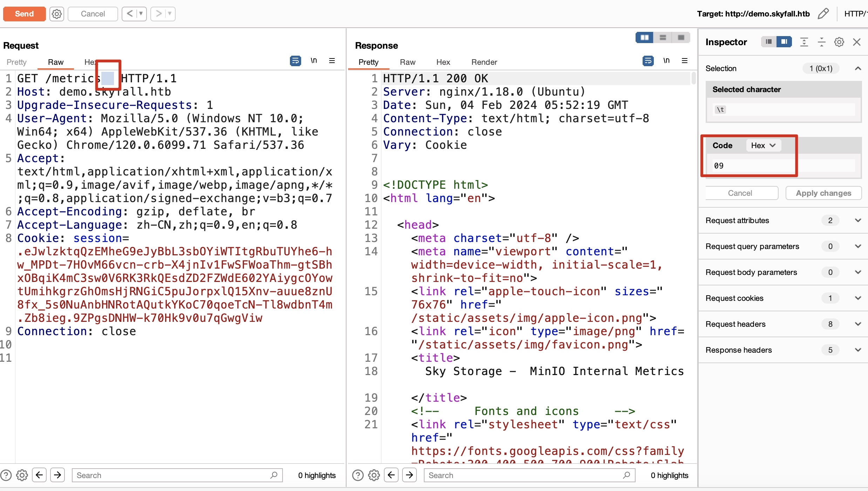Click expand all sections icon in Inspector
868x491 pixels.
(804, 42)
